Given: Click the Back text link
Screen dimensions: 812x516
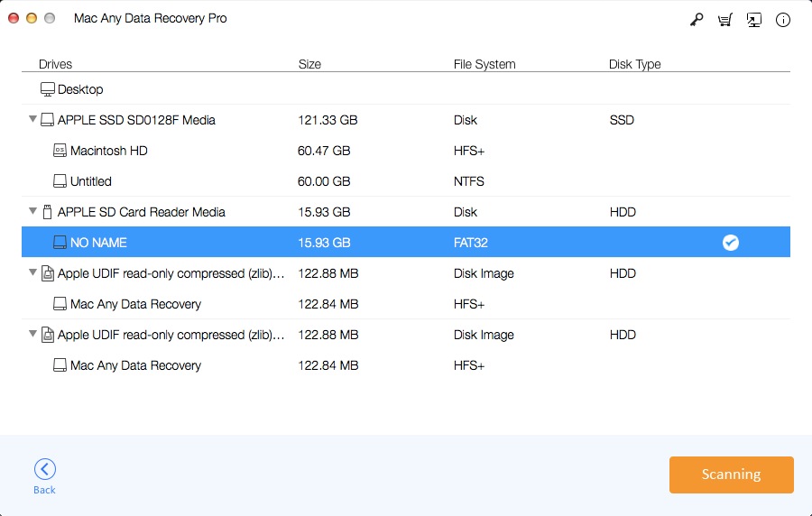Looking at the screenshot, I should click(x=44, y=490).
